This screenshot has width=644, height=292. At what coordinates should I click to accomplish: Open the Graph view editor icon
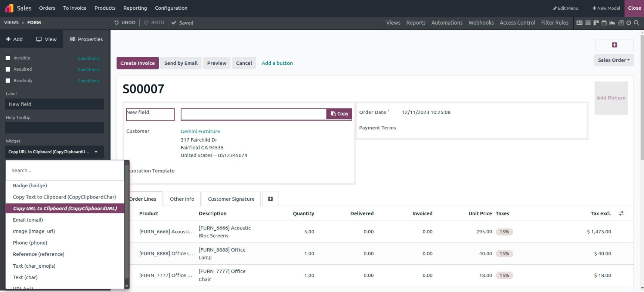click(x=612, y=23)
